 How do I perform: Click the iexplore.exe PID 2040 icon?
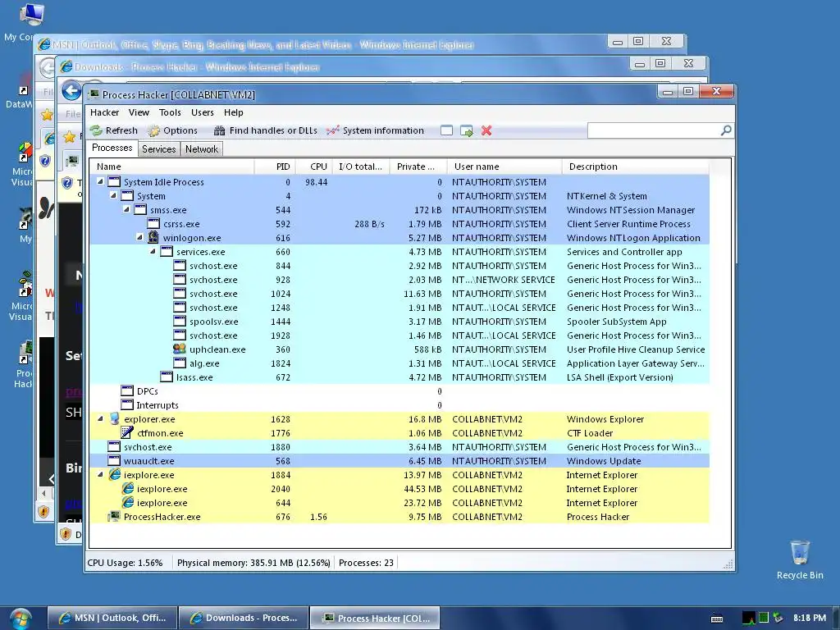click(x=127, y=488)
